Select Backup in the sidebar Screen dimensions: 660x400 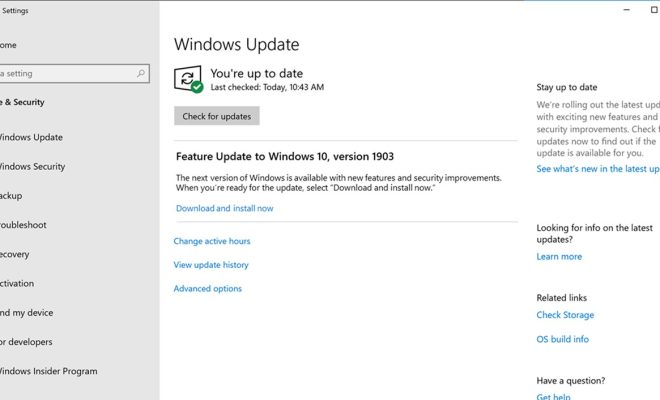(x=11, y=196)
